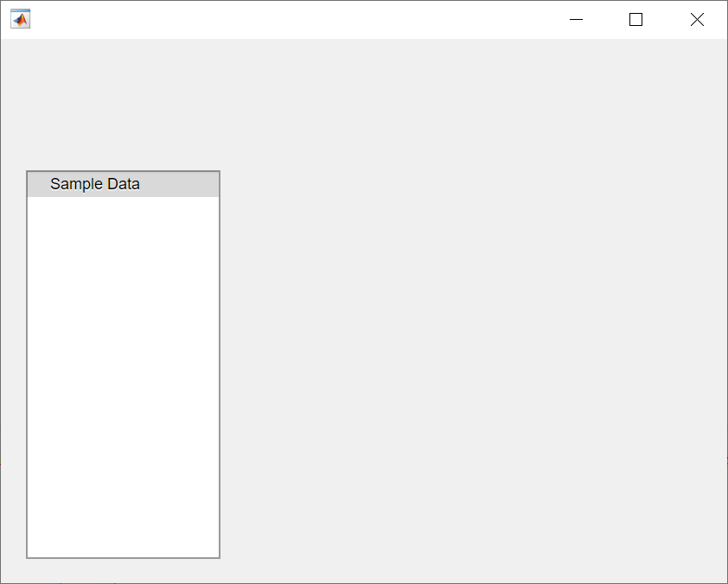
Task: Select the Sample Data column header
Action: pos(95,183)
